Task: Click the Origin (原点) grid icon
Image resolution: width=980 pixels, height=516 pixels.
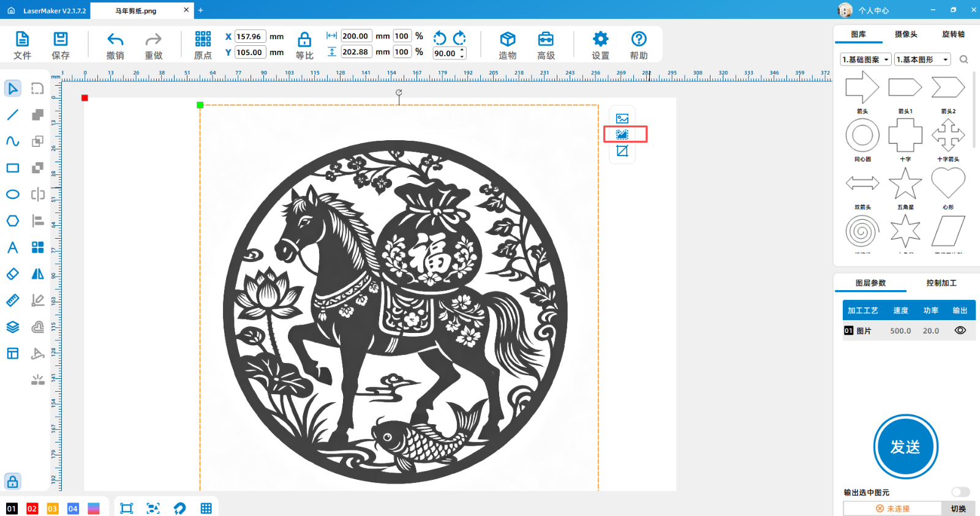Action: tap(203, 40)
